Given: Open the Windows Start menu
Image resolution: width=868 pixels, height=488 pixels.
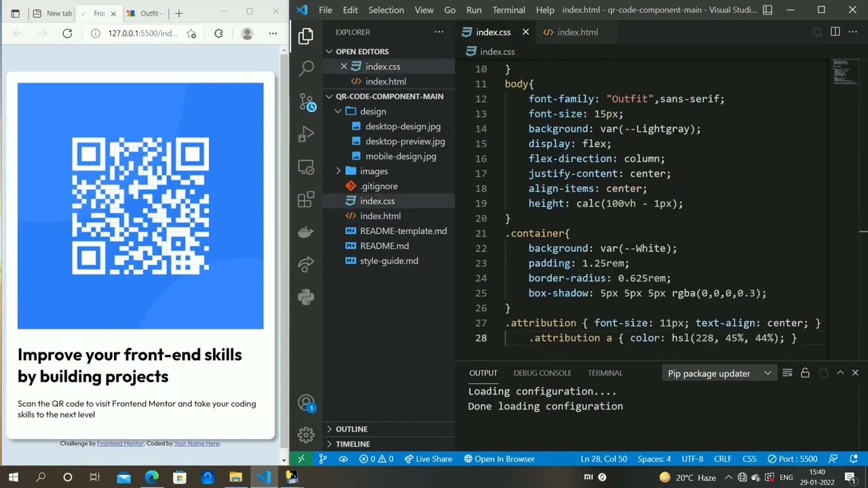Looking at the screenshot, I should pos(13,477).
